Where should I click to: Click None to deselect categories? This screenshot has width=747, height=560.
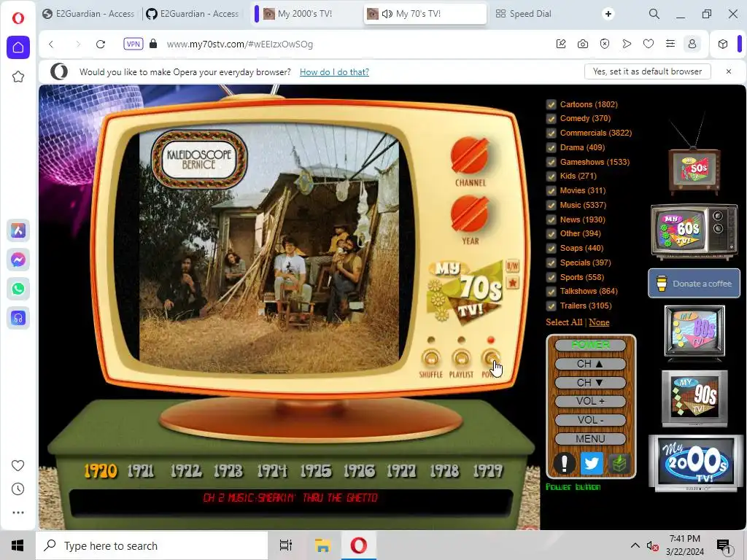click(599, 322)
